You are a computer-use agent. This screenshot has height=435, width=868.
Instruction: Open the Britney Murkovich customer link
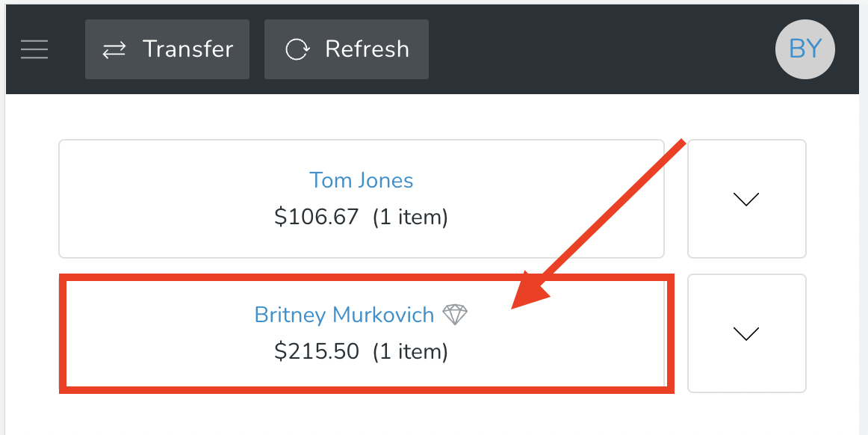(x=344, y=315)
